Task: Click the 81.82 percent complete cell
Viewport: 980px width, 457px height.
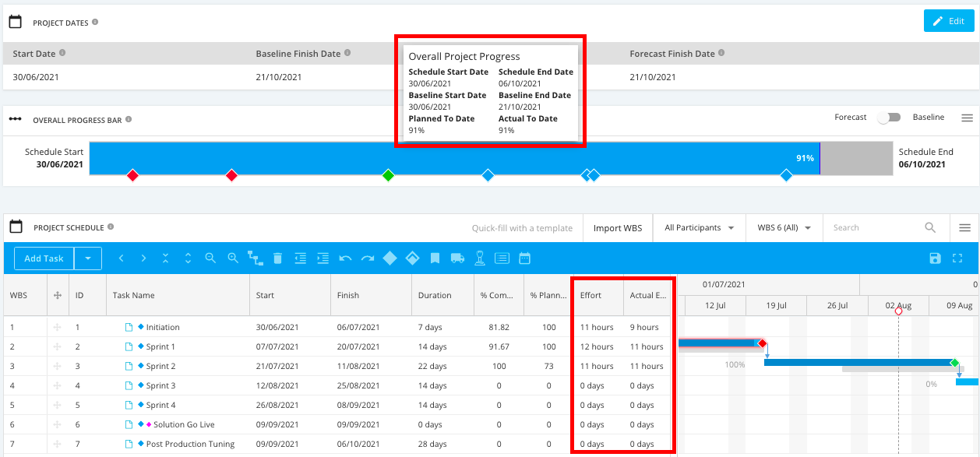Action: coord(499,327)
